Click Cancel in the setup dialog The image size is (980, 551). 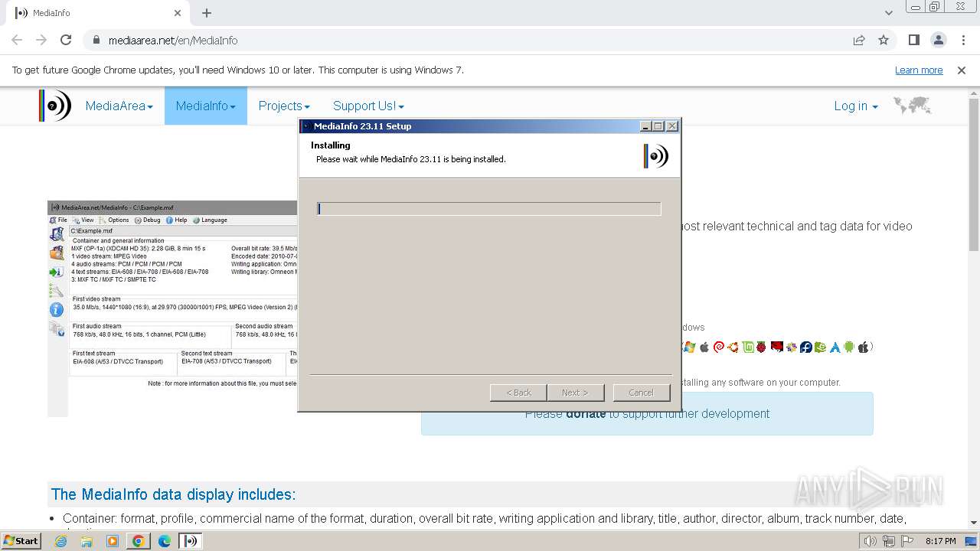[x=642, y=393]
